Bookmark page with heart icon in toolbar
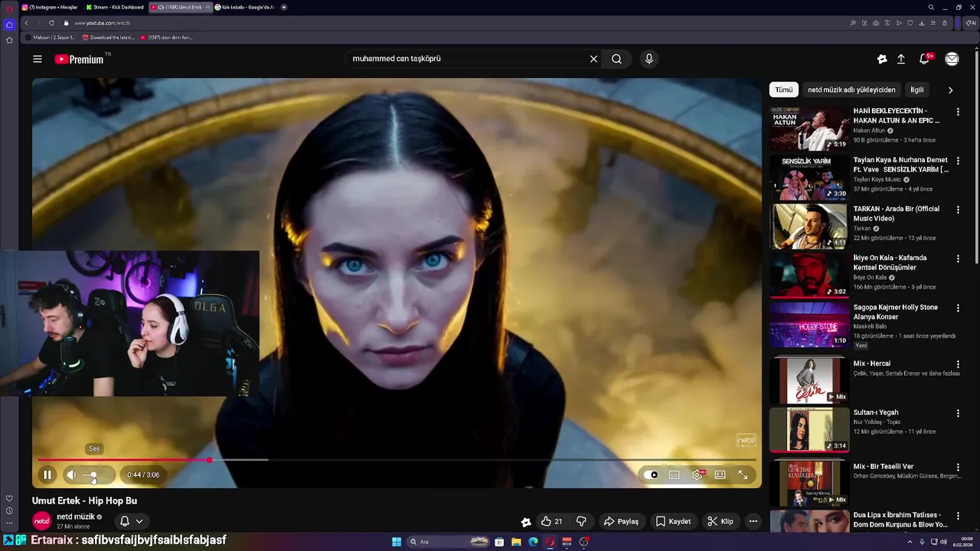The height and width of the screenshot is (551, 980). click(910, 23)
